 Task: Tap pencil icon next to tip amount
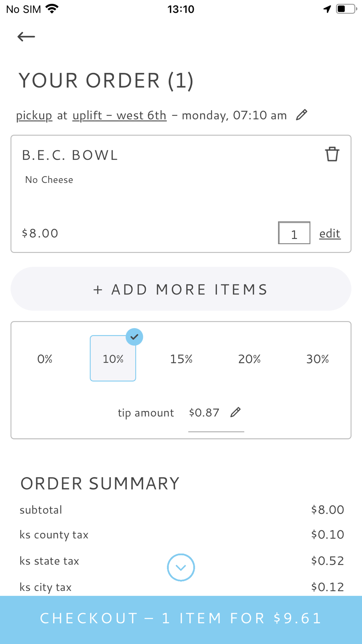(235, 412)
